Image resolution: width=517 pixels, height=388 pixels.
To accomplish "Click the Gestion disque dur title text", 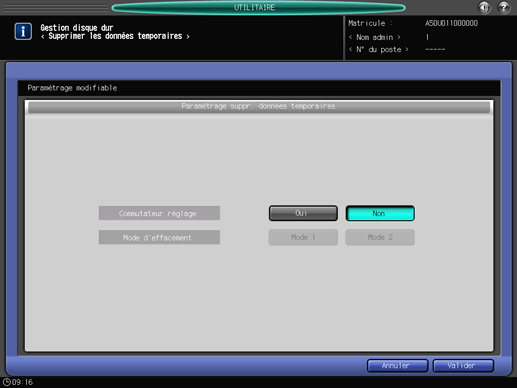I will tap(77, 28).
